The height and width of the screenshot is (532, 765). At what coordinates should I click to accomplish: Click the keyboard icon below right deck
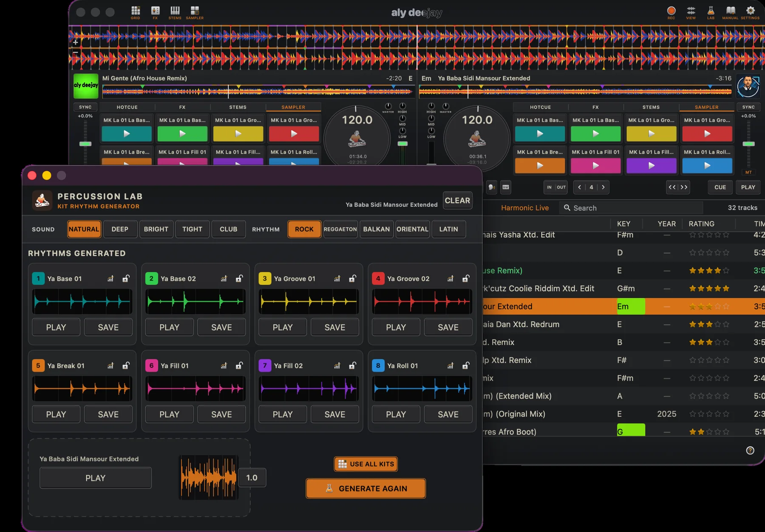click(506, 187)
